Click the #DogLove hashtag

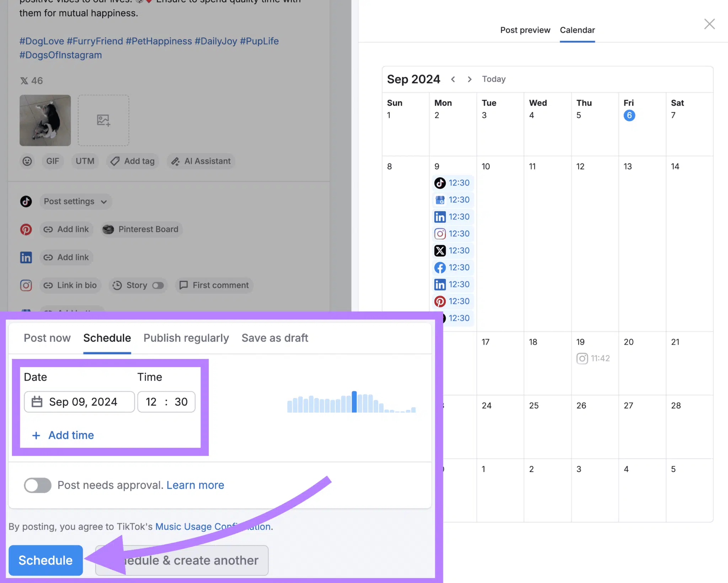pyautogui.click(x=42, y=41)
